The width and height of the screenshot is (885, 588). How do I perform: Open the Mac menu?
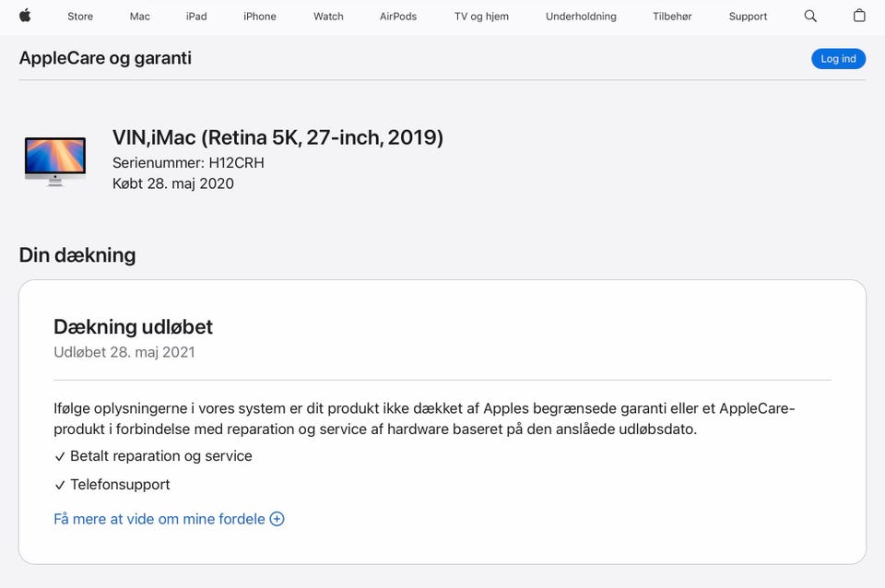[x=139, y=17]
